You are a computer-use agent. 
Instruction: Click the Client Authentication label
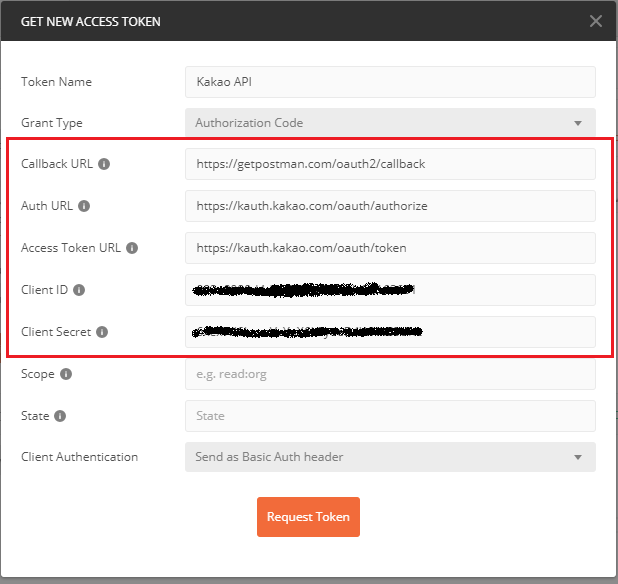tap(79, 457)
